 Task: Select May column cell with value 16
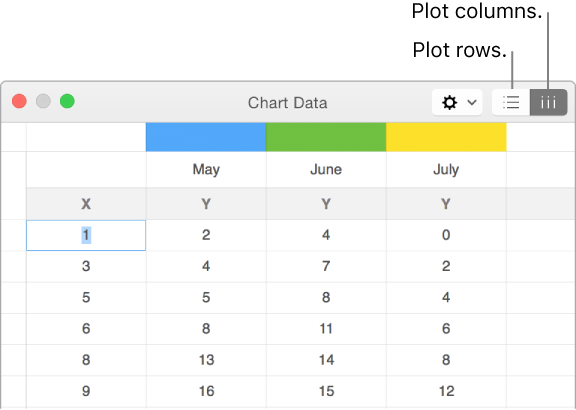(x=206, y=391)
